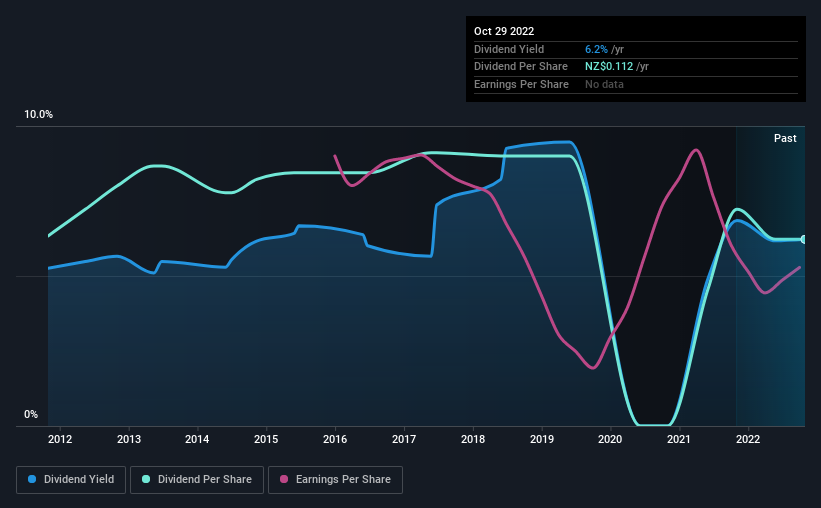The image size is (821, 508).
Task: Select the 2012 label on the x-axis
Action: (60, 439)
